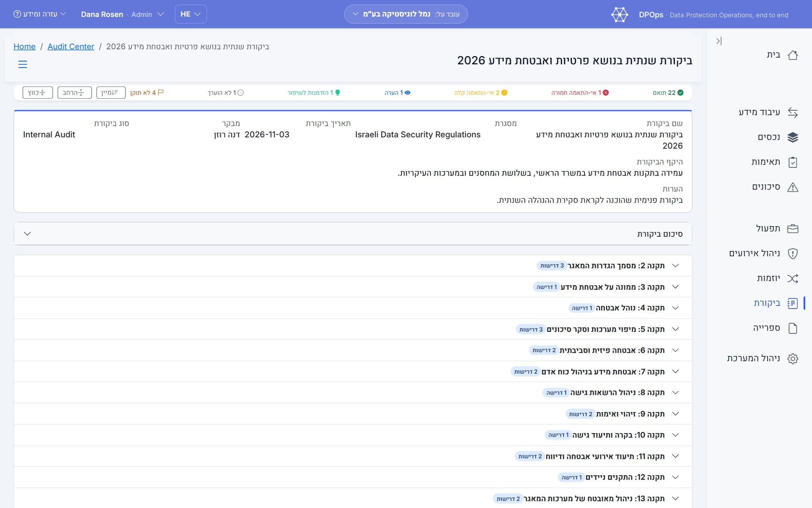Collapse the sidebar with the arrow icon
The width and height of the screenshot is (812, 508).
(x=719, y=41)
